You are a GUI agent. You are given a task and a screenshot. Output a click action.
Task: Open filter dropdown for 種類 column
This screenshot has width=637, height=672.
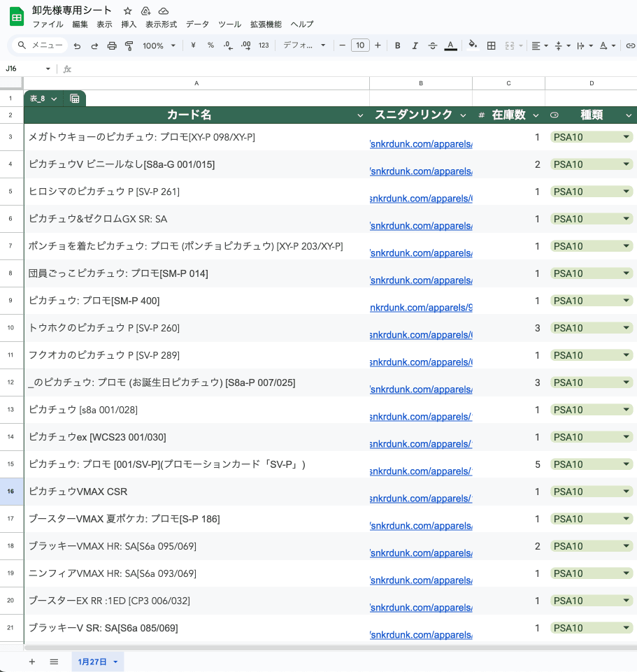tap(629, 115)
